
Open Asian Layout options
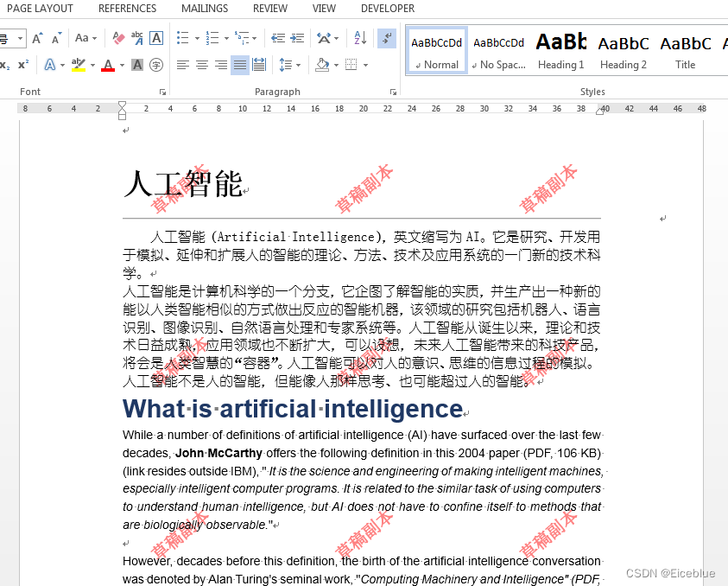(327, 38)
